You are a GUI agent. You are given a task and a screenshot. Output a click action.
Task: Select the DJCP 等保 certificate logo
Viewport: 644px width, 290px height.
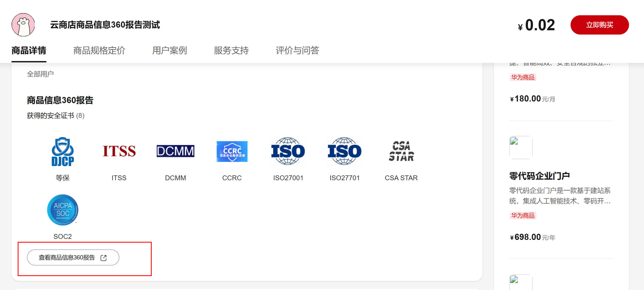point(63,152)
